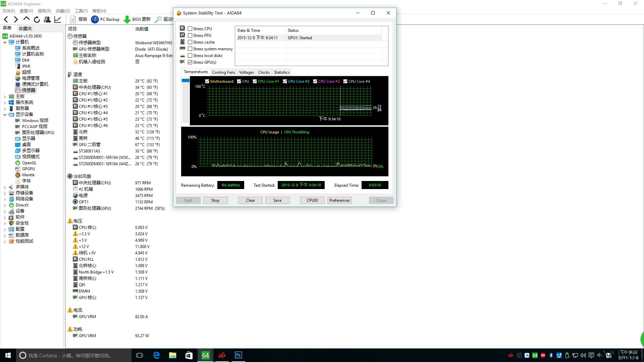Open the 帮助(H) menu
The image size is (644, 362).
click(x=99, y=11)
